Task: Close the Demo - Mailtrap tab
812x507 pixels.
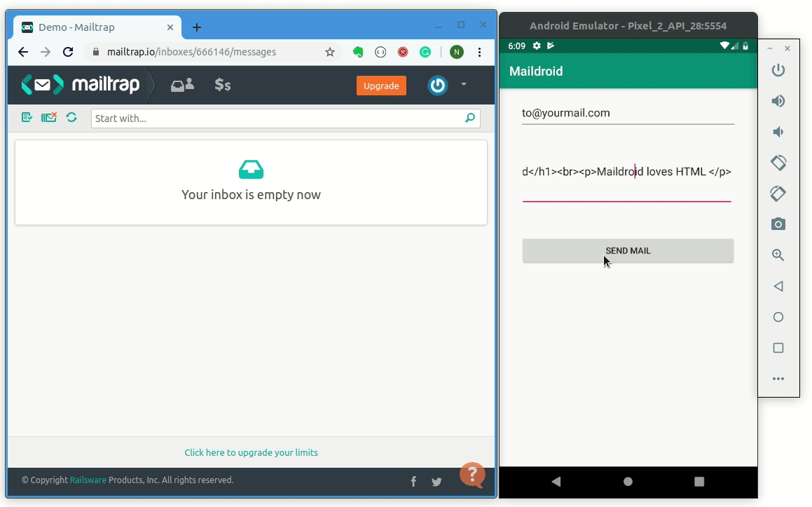Action: click(170, 27)
